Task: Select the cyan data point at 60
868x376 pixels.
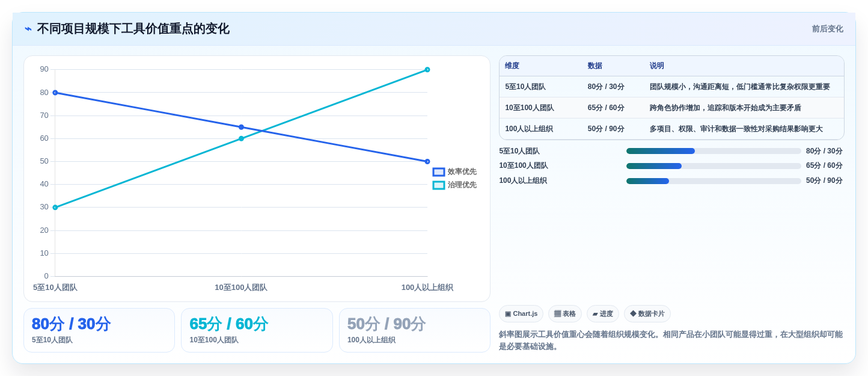Action: (241, 138)
